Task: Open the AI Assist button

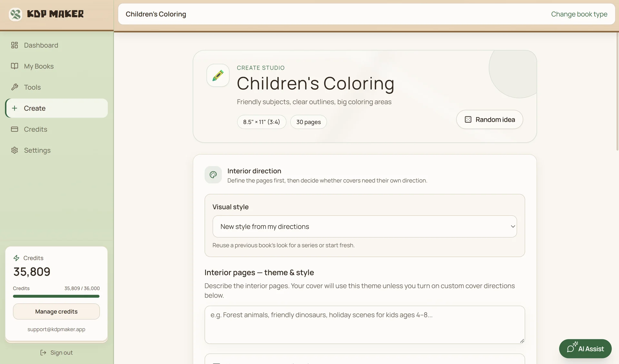Action: coord(585,349)
